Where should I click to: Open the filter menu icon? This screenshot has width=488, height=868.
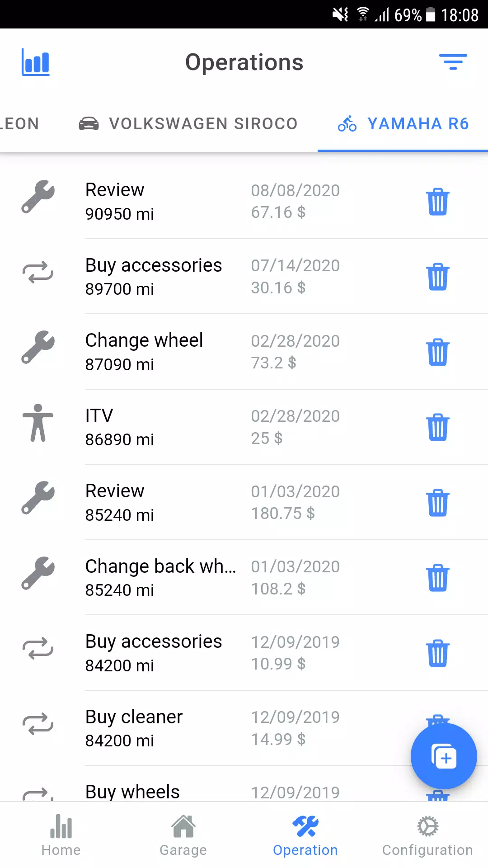tap(453, 62)
